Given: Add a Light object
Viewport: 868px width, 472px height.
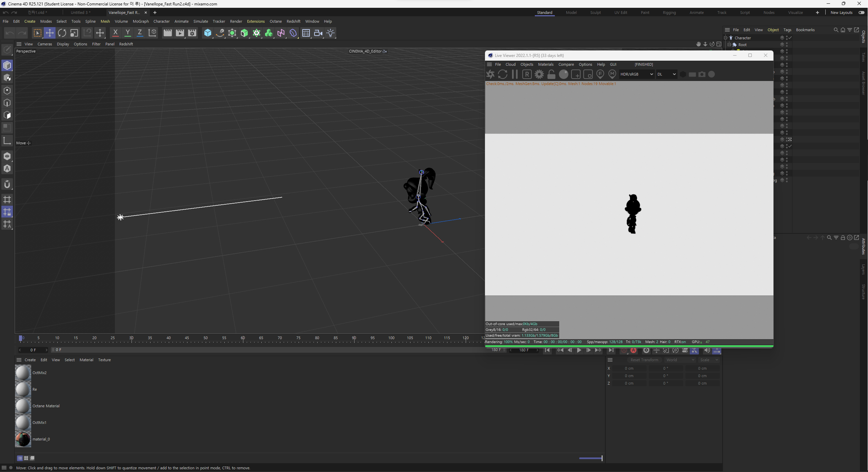Looking at the screenshot, I should tap(330, 33).
